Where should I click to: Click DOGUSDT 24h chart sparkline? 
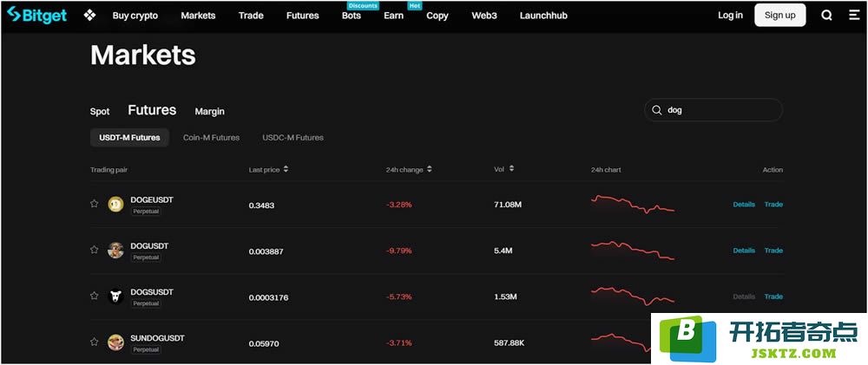click(633, 251)
